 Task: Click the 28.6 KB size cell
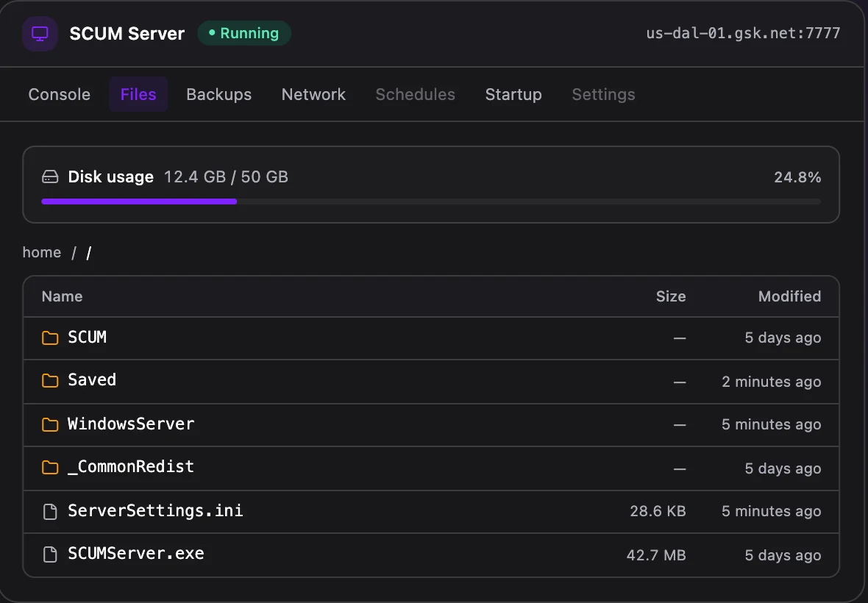tap(658, 511)
